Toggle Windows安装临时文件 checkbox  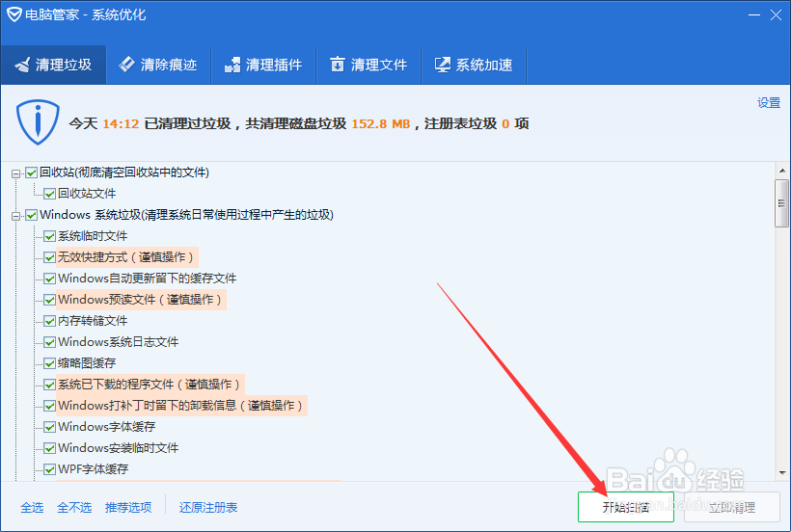click(49, 448)
